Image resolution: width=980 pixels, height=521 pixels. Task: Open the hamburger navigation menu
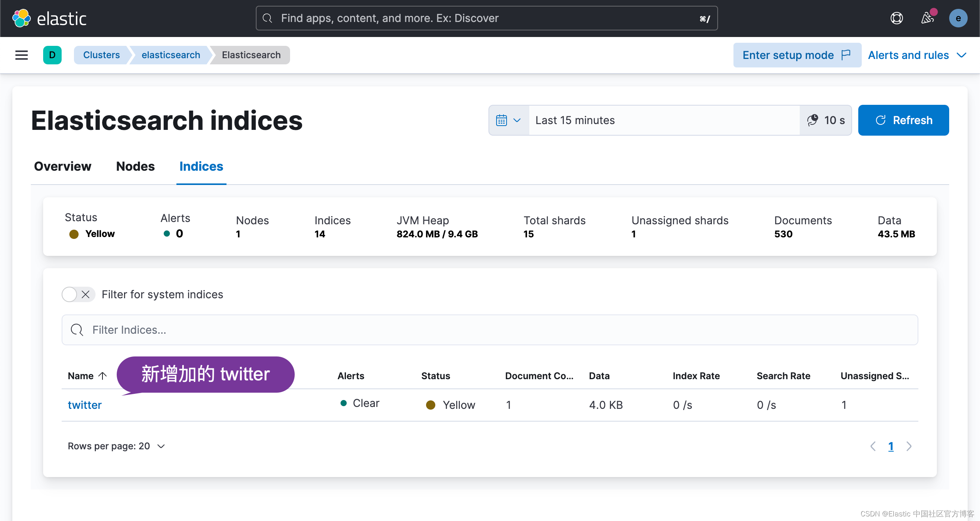coord(21,55)
